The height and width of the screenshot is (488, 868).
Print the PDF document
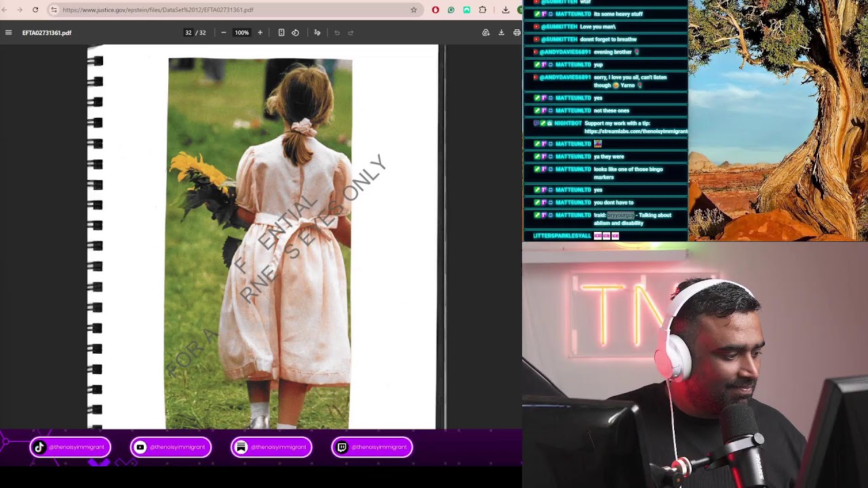[517, 33]
